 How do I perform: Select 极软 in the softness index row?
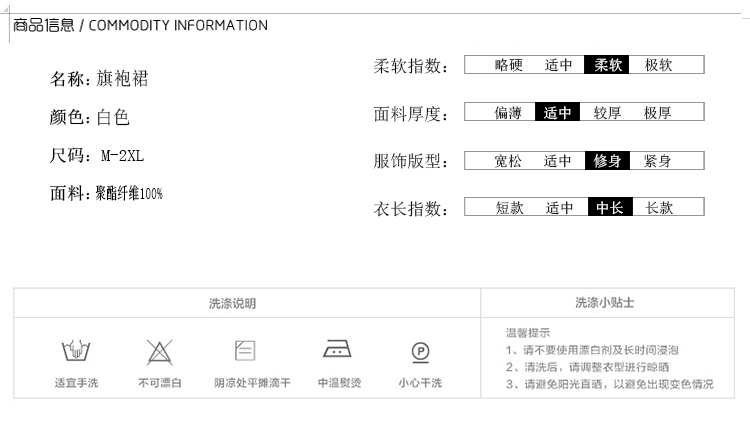pyautogui.click(x=658, y=65)
